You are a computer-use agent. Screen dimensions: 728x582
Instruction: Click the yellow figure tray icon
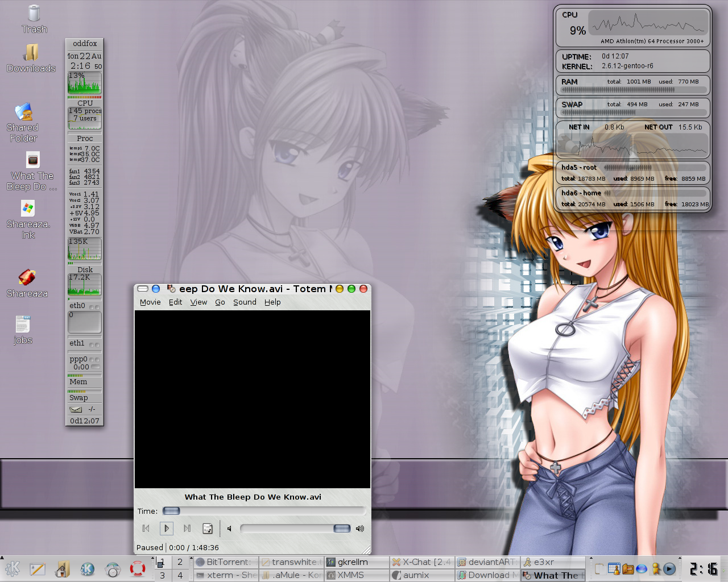(656, 569)
